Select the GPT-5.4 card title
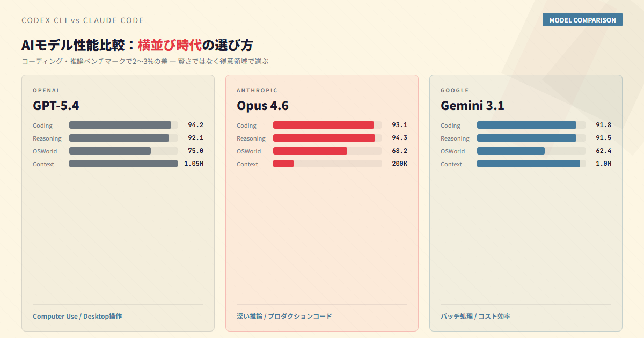This screenshot has height=338, width=644. click(x=56, y=106)
